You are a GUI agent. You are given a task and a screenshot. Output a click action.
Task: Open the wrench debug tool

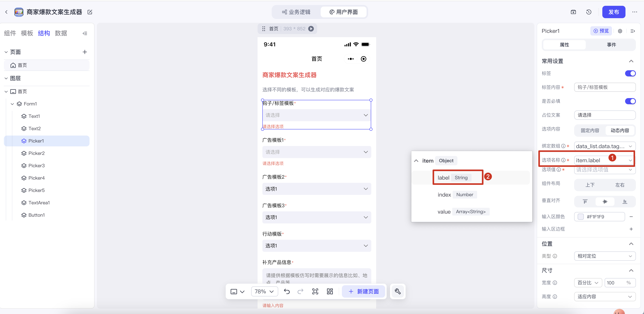[397, 291]
